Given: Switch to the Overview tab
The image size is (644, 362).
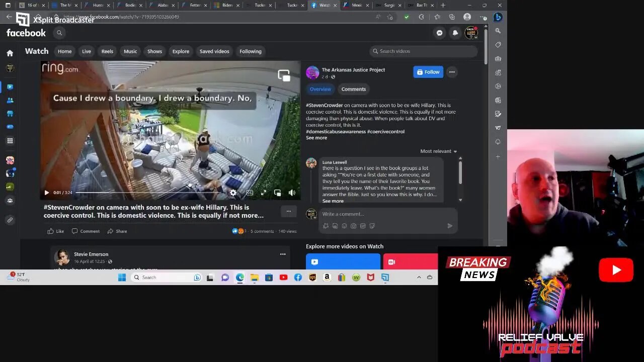Looking at the screenshot, I should click(320, 89).
